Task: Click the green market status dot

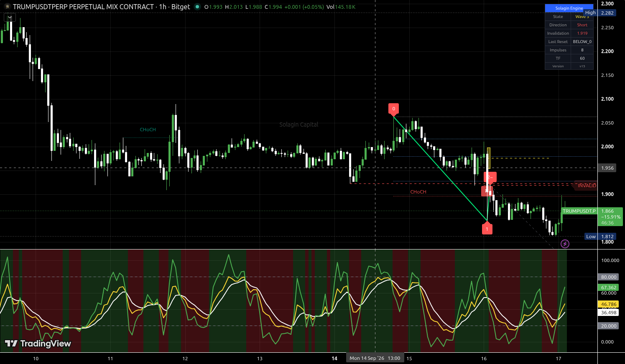Action: pyautogui.click(x=197, y=7)
